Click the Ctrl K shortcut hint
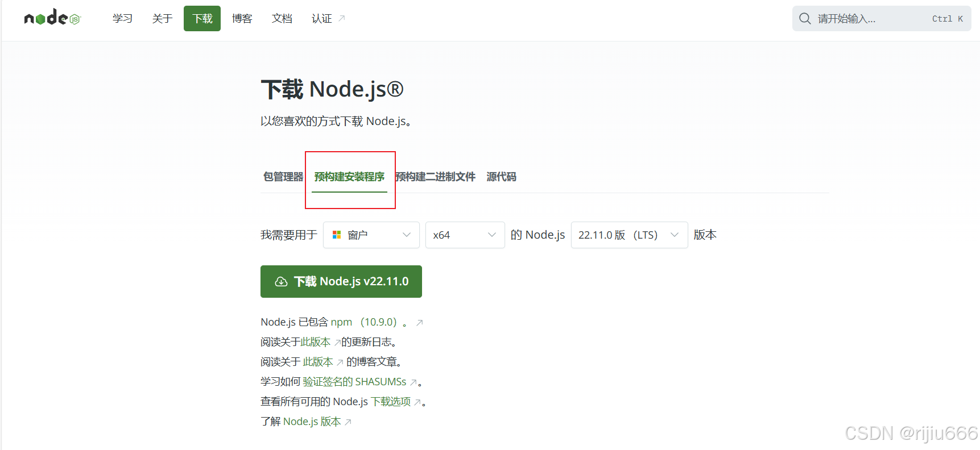The width and height of the screenshot is (980, 450). click(x=948, y=19)
